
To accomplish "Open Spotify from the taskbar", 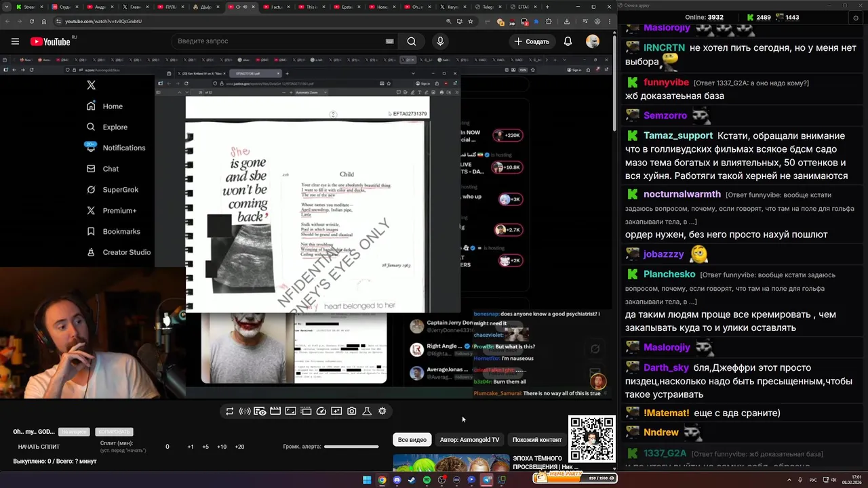I will pyautogui.click(x=427, y=480).
